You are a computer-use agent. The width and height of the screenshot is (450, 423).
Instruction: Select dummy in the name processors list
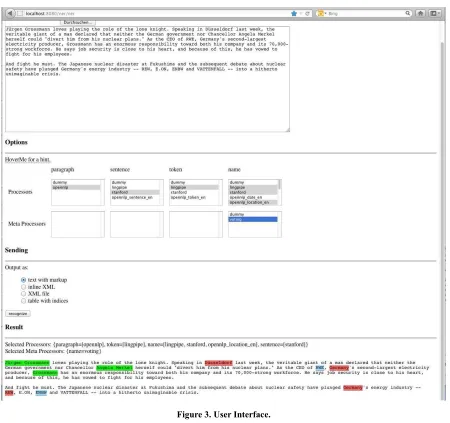click(253, 182)
